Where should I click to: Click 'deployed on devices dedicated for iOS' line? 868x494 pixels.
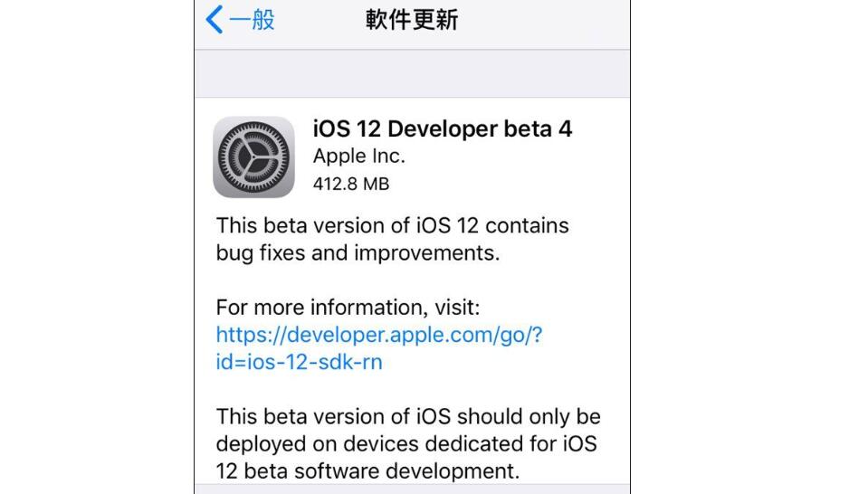(x=406, y=443)
